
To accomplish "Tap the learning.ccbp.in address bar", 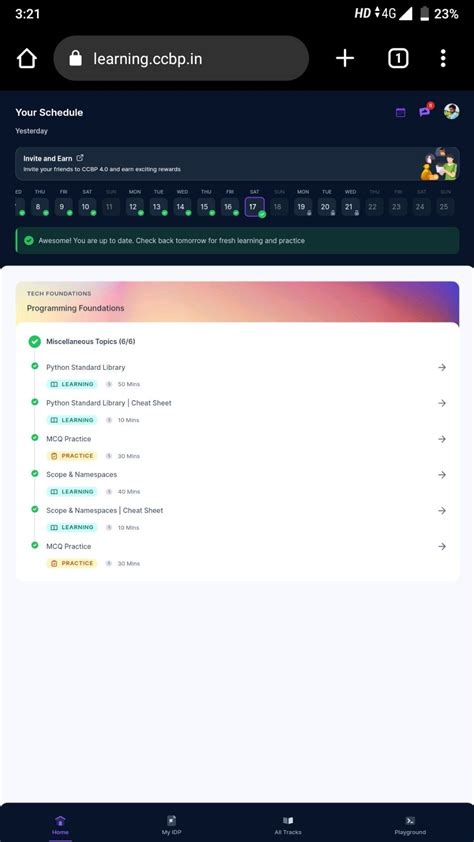I will 181,59.
